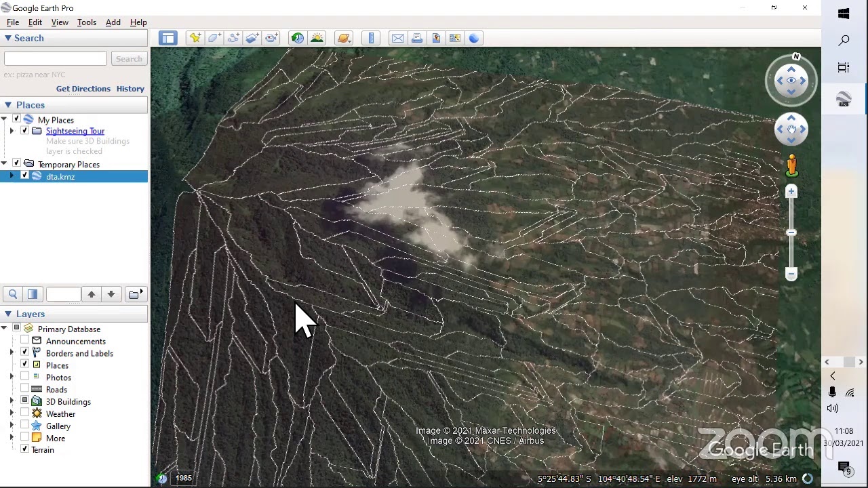Select the Add Image Overlay tool
This screenshot has height=488, width=868.
252,38
